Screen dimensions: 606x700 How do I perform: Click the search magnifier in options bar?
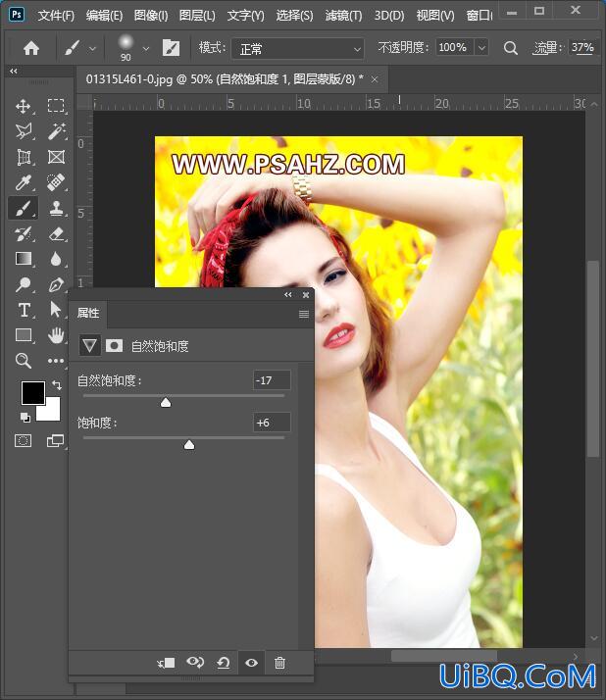click(x=511, y=48)
